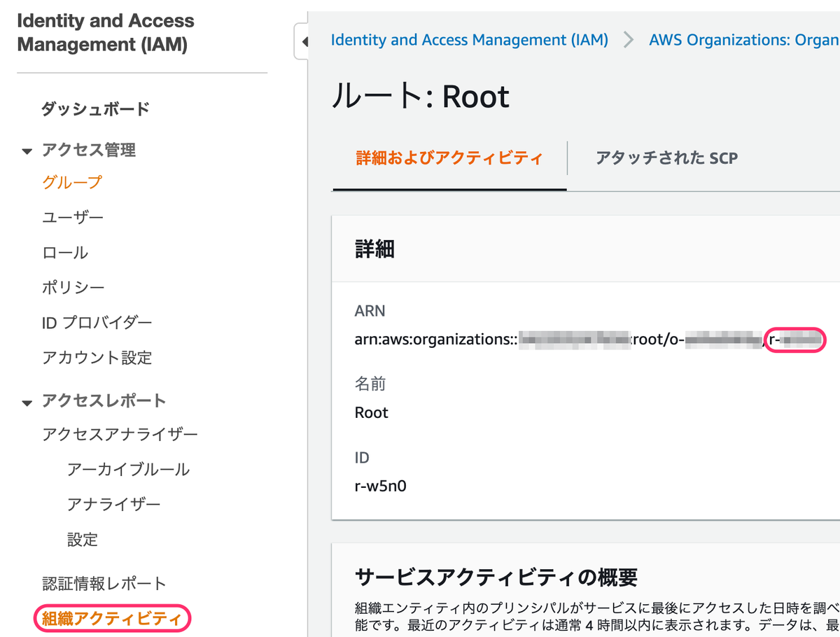Click the 名前 value Root
The width and height of the screenshot is (840, 637).
point(372,412)
